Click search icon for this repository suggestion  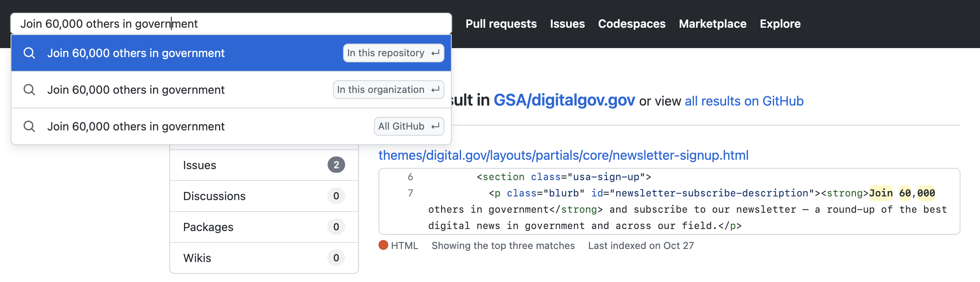(29, 53)
